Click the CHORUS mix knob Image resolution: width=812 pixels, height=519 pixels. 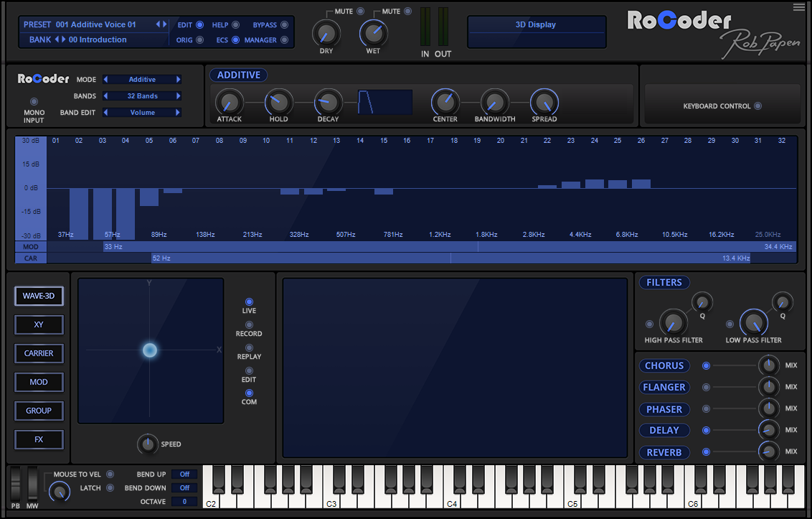[768, 365]
